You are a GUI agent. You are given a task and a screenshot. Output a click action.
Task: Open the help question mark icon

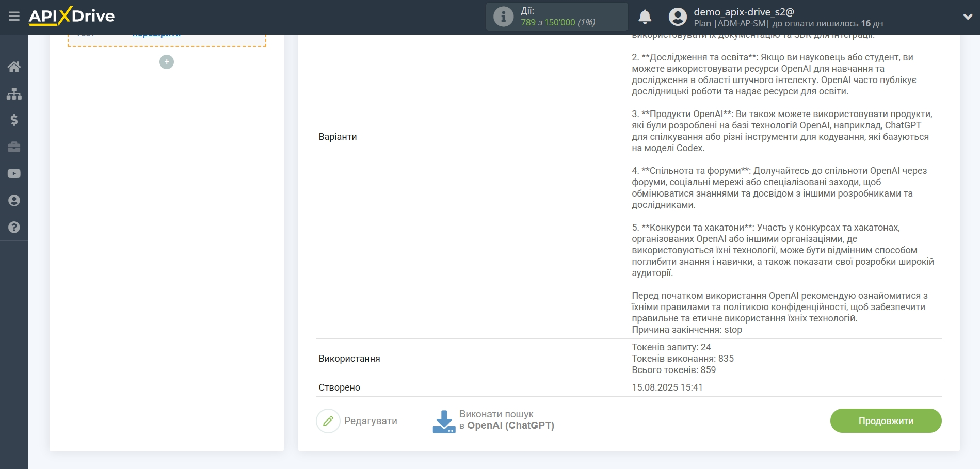click(x=14, y=228)
